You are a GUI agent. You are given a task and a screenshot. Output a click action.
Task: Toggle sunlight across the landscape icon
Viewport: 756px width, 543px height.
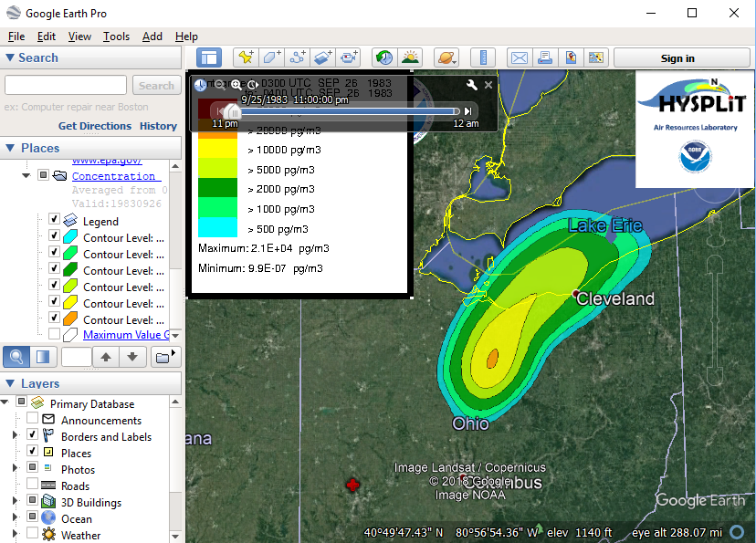click(x=410, y=57)
